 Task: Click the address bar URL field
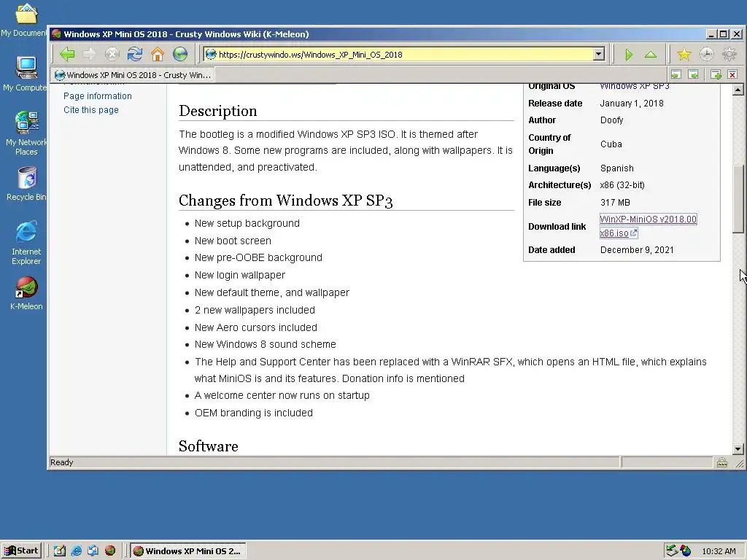tap(405, 54)
